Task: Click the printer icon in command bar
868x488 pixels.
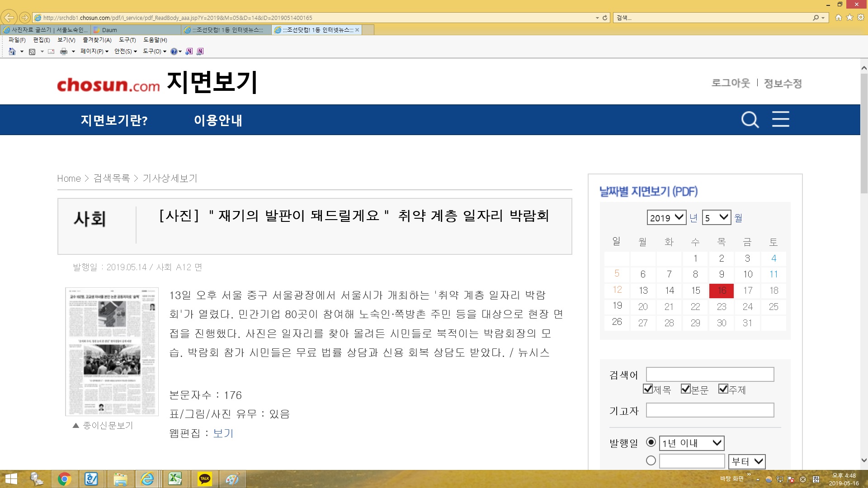Action: point(64,52)
